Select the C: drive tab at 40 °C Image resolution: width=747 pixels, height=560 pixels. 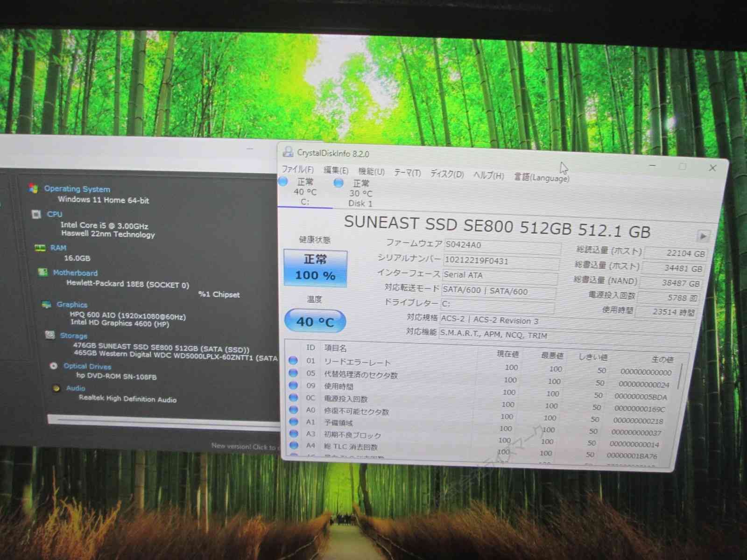pyautogui.click(x=304, y=192)
